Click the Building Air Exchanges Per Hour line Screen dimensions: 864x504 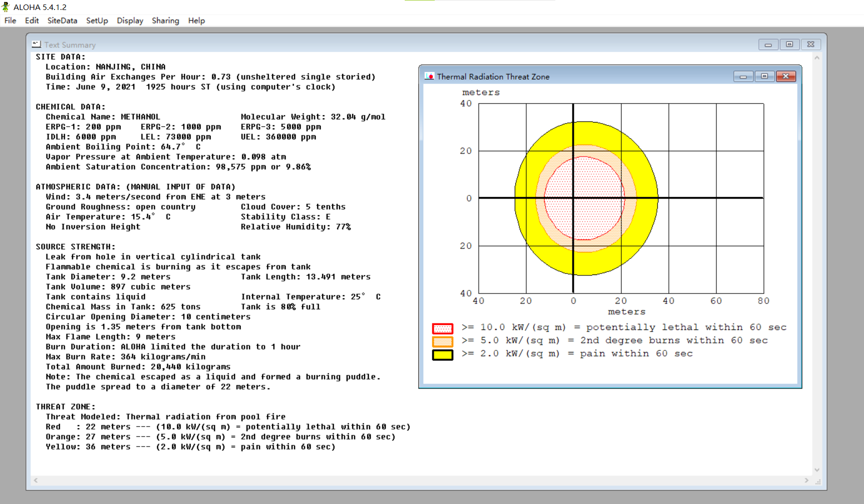[x=211, y=77]
